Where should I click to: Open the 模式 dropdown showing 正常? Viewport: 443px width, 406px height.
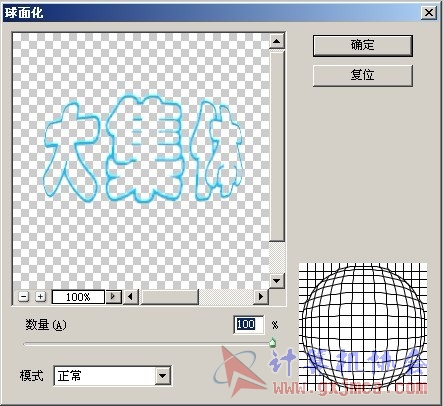pyautogui.click(x=113, y=376)
